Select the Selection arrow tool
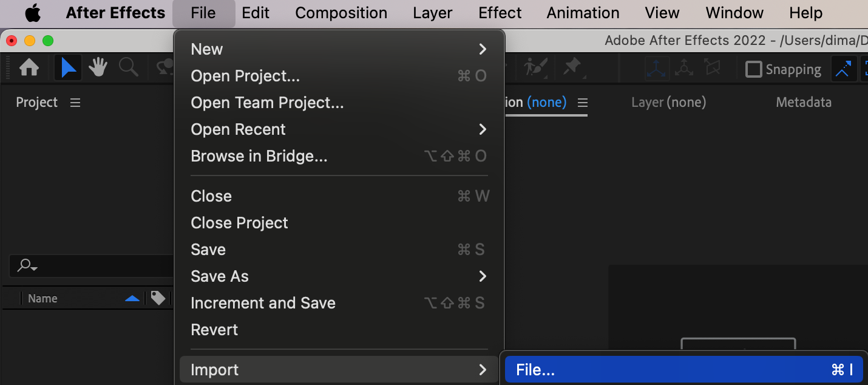Screen dimensions: 868x385 point(69,68)
